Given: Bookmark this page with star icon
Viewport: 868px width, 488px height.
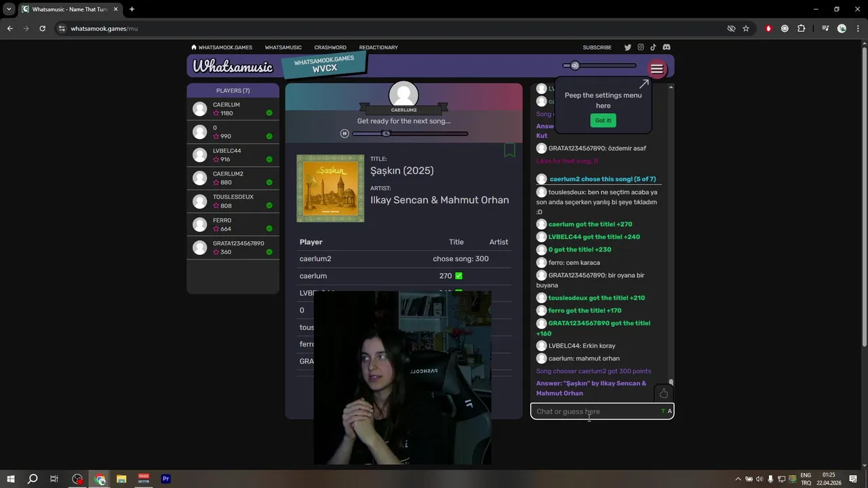Looking at the screenshot, I should pos(746,28).
